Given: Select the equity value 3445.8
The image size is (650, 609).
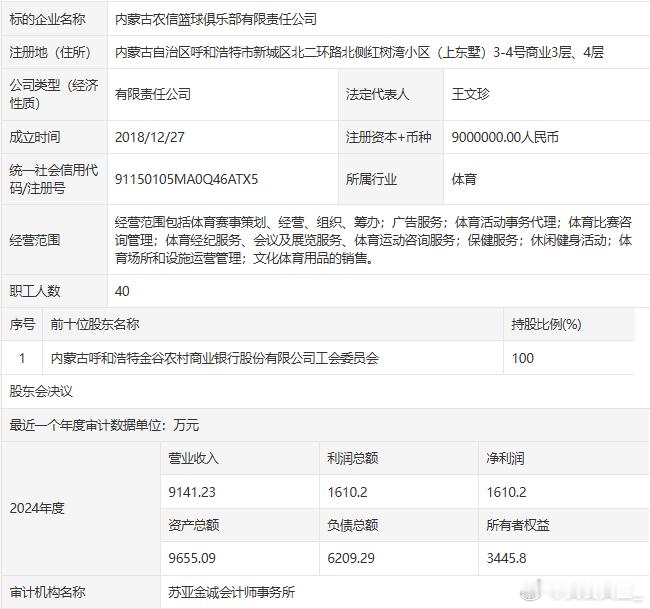Looking at the screenshot, I should 507,558.
